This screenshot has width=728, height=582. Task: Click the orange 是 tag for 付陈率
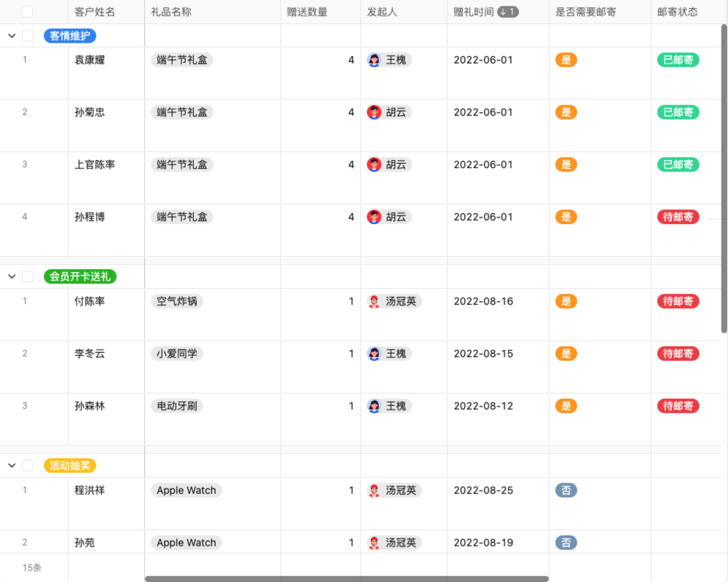[x=566, y=300]
